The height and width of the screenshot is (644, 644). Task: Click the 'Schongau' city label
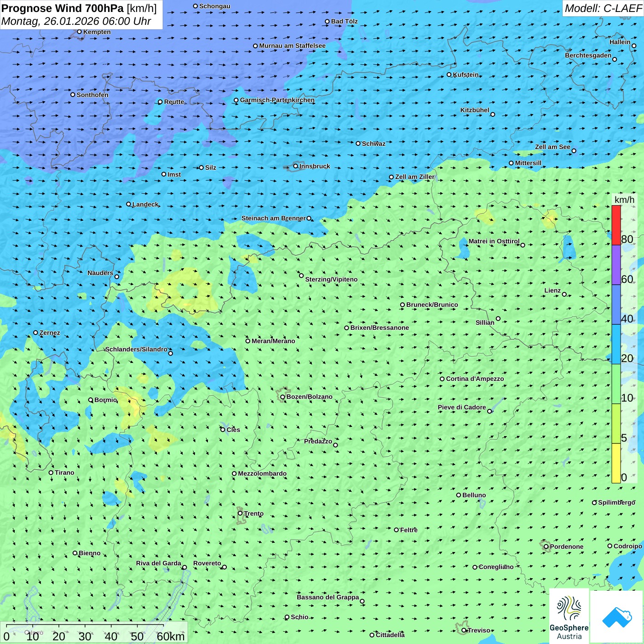click(215, 6)
